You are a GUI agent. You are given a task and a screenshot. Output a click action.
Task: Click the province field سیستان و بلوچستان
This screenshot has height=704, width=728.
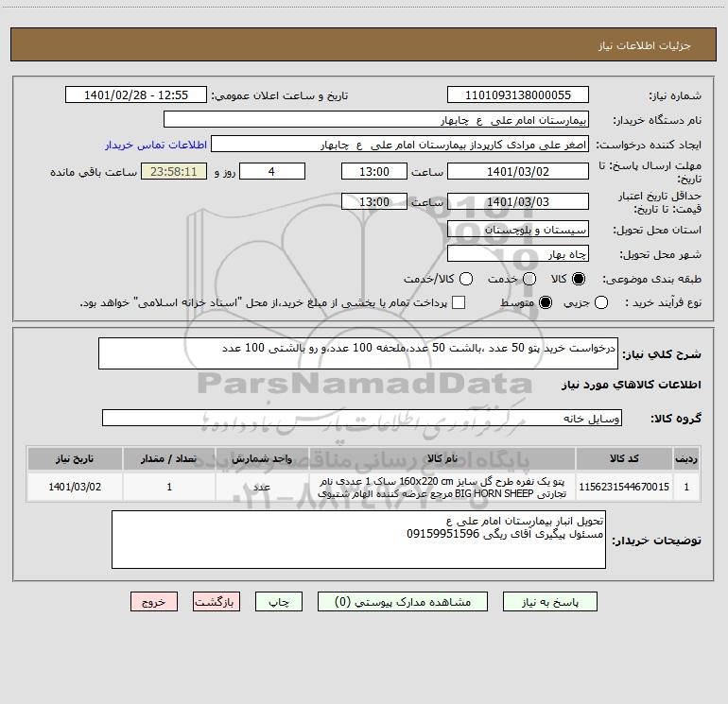click(x=518, y=230)
